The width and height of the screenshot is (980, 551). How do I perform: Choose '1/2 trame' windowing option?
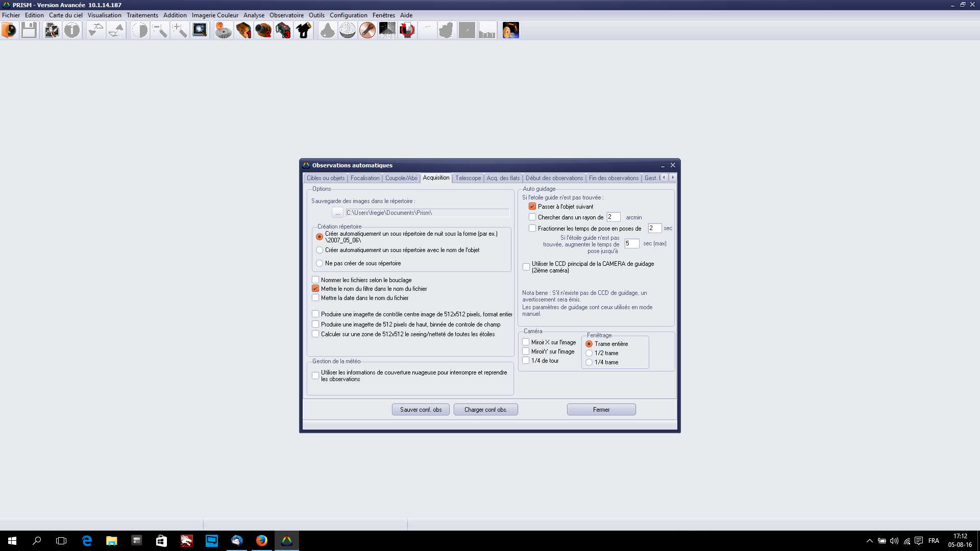tap(589, 353)
